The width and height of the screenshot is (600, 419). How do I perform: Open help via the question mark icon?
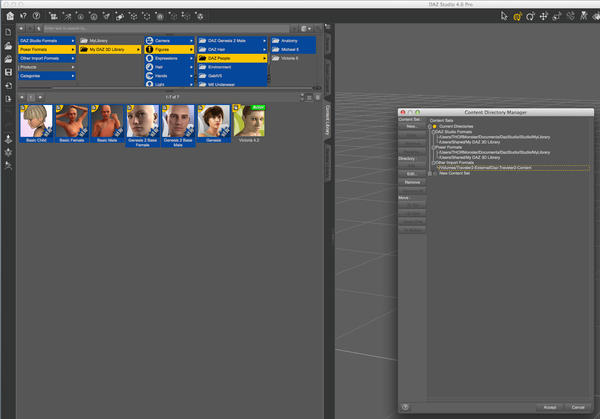36,16
